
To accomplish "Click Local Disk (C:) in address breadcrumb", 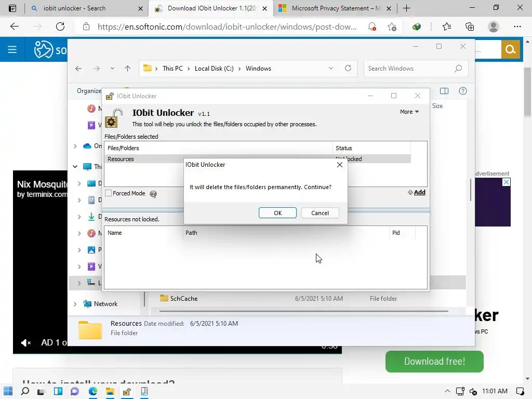I will point(214,69).
